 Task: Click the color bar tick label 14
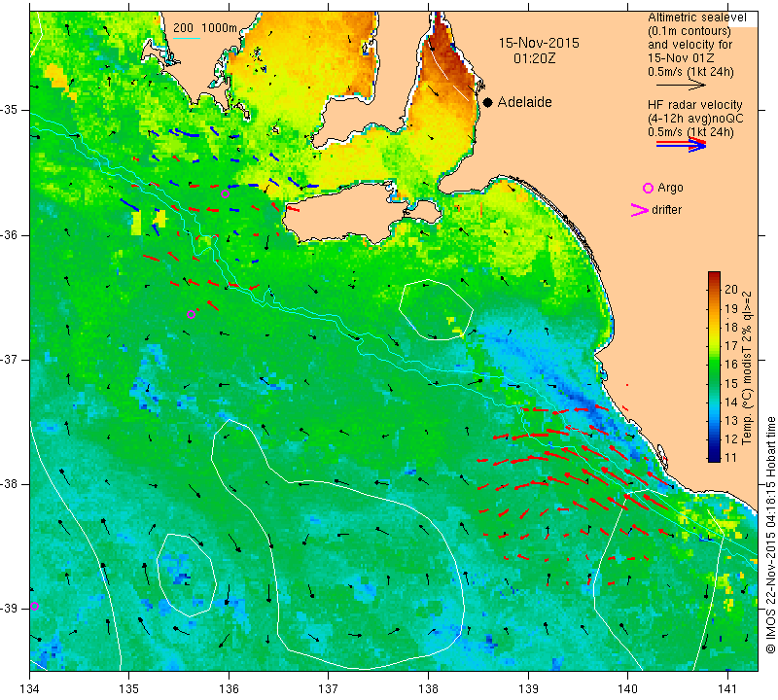coord(731,402)
